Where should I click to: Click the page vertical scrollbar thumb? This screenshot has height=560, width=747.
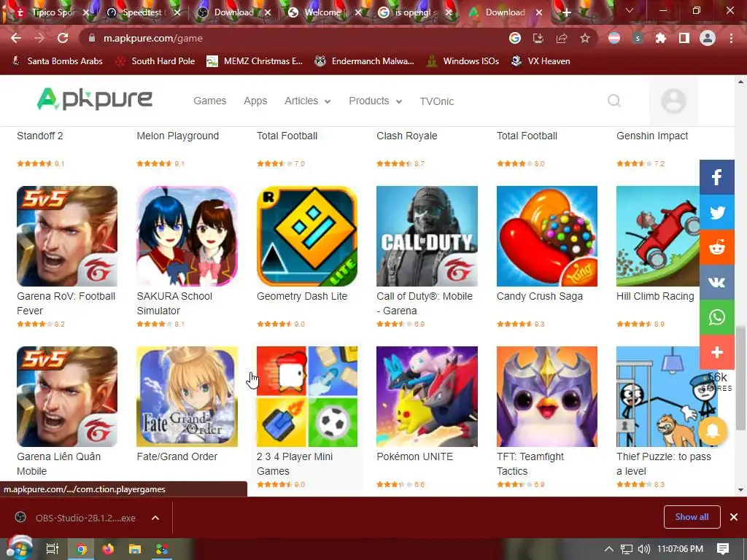tap(740, 378)
